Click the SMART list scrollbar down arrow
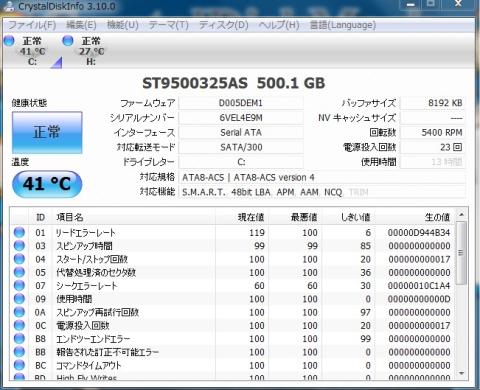480x390 pixels. click(x=462, y=373)
